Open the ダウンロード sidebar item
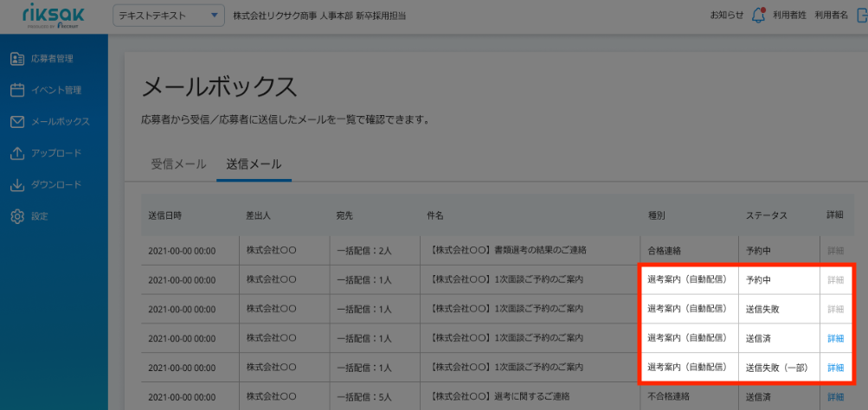This screenshot has width=868, height=410. coord(46,185)
